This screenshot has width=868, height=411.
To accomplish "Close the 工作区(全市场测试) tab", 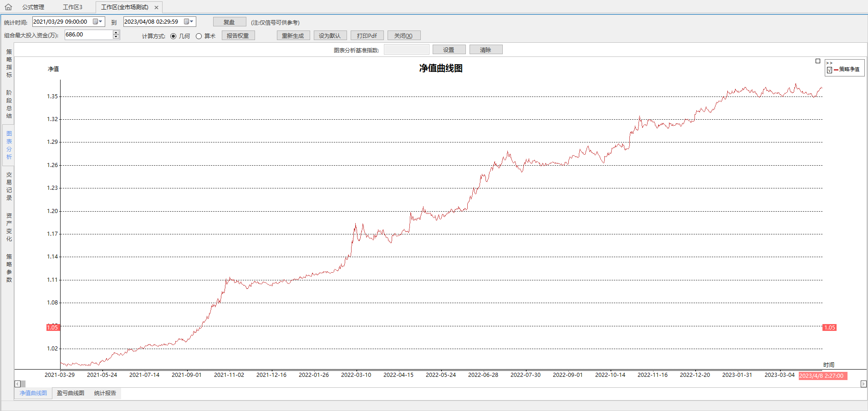I will point(156,7).
